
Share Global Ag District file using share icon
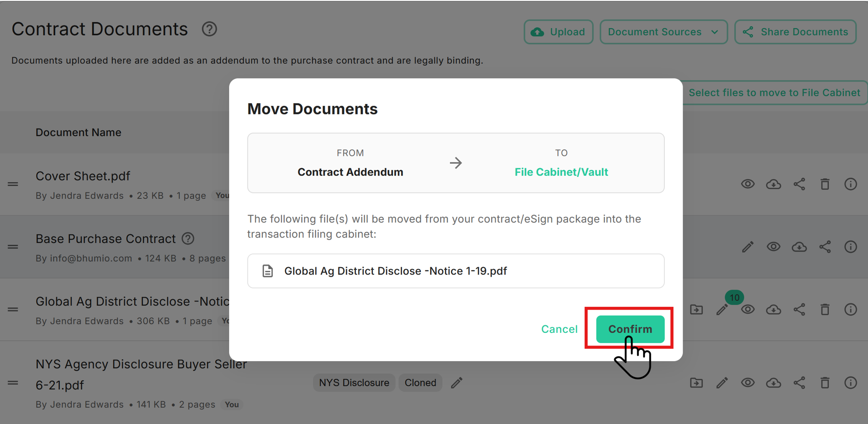click(799, 310)
